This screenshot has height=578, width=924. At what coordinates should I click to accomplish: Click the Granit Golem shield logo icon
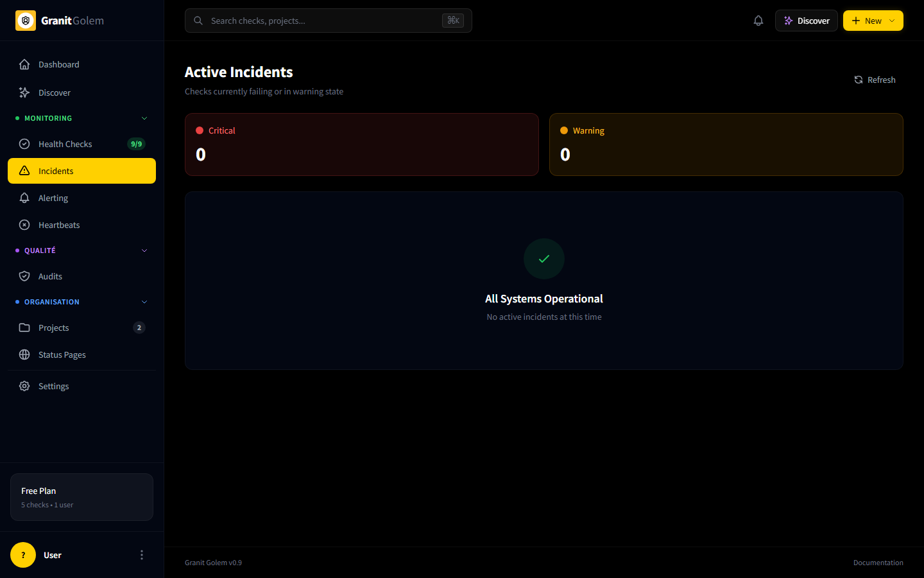pos(26,21)
